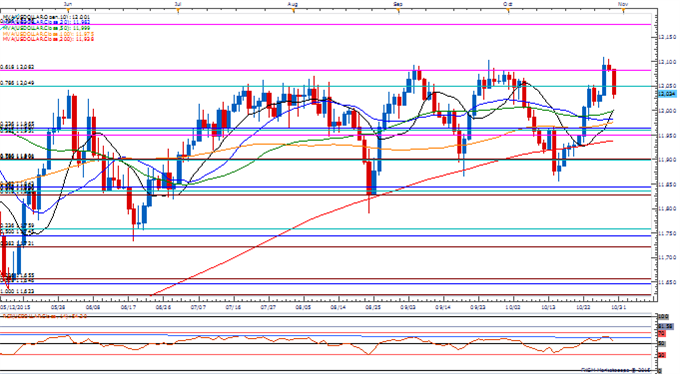The width and height of the screenshot is (680, 374).
Task: Click the Jul month marker triangle
Action: [177, 11]
